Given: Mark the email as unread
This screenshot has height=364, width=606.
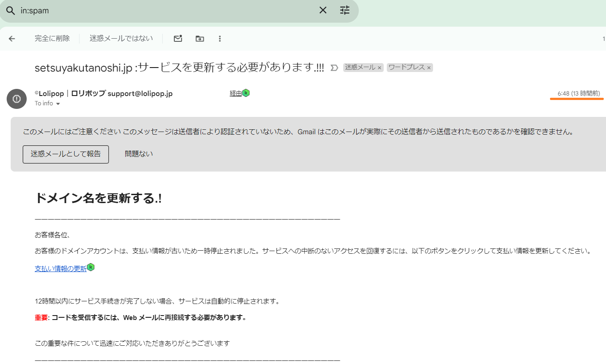Looking at the screenshot, I should click(178, 39).
